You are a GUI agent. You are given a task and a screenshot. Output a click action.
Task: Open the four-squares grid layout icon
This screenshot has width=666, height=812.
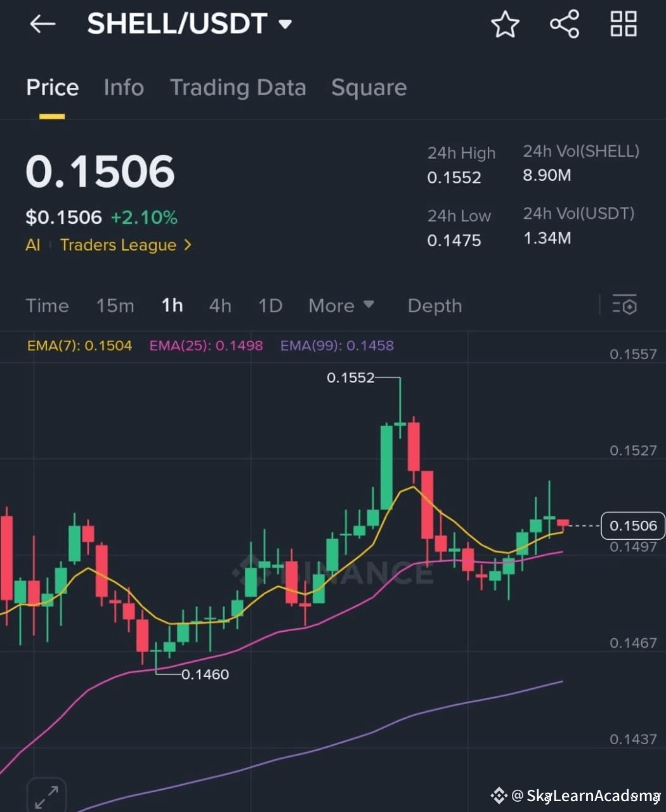(623, 24)
